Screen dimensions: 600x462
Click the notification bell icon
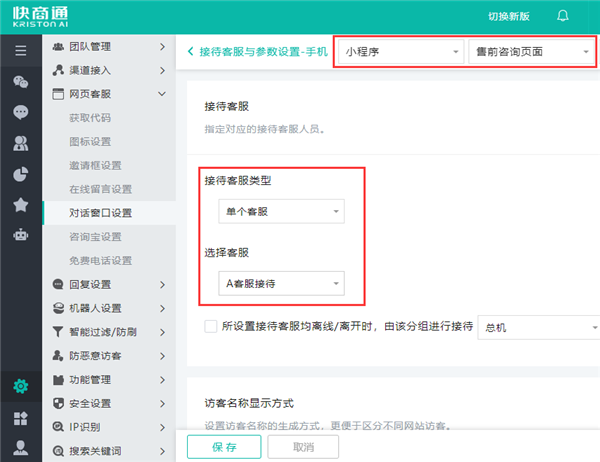[x=563, y=16]
